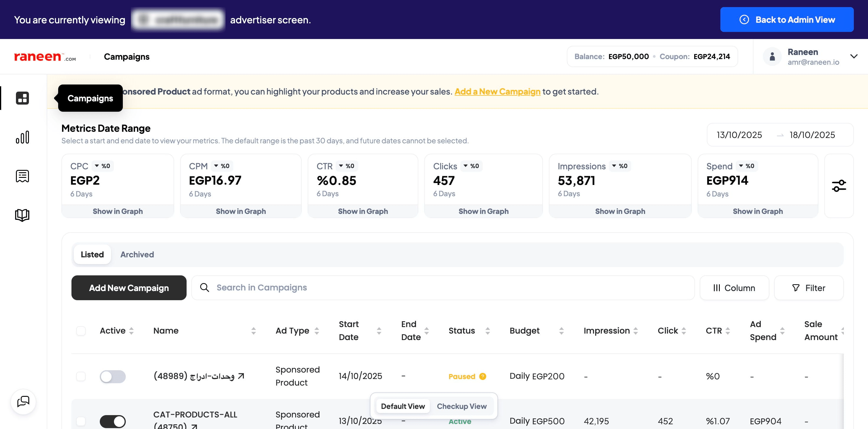Enable the toggle for campaign 48989

[112, 376]
